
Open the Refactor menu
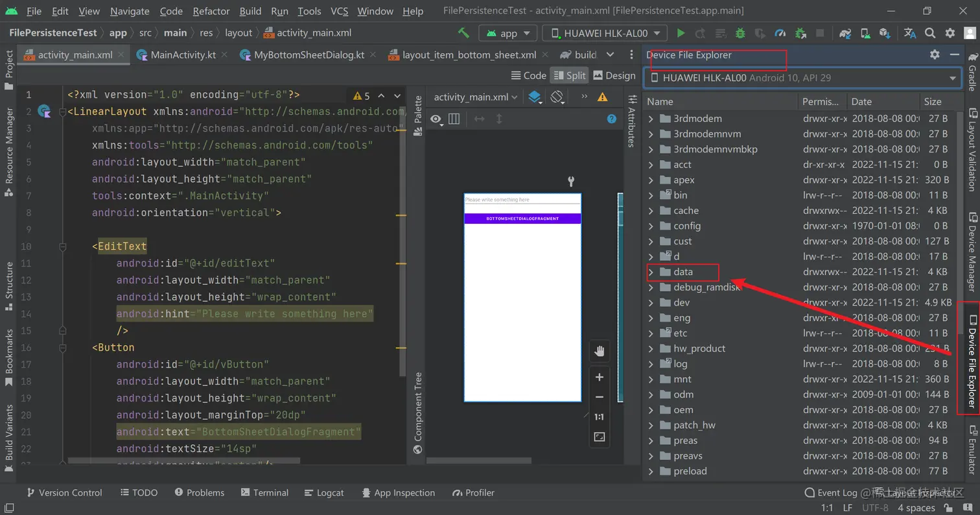(x=211, y=11)
